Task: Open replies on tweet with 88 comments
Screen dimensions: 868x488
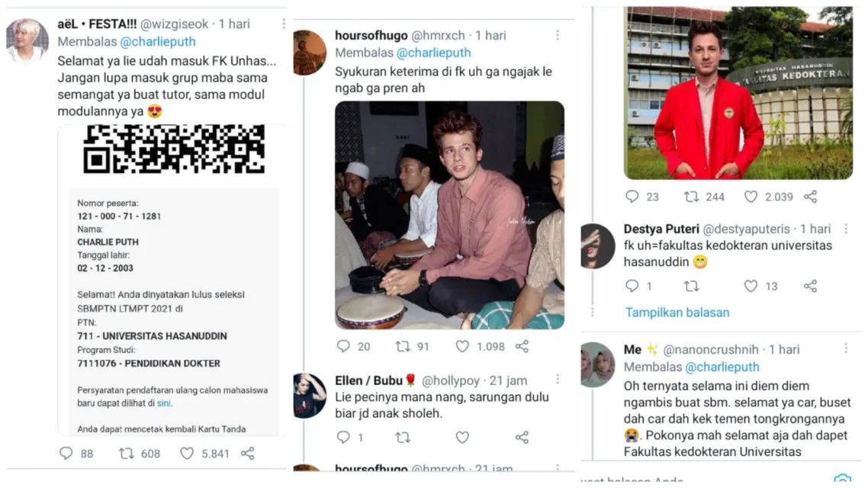Action: [x=66, y=454]
